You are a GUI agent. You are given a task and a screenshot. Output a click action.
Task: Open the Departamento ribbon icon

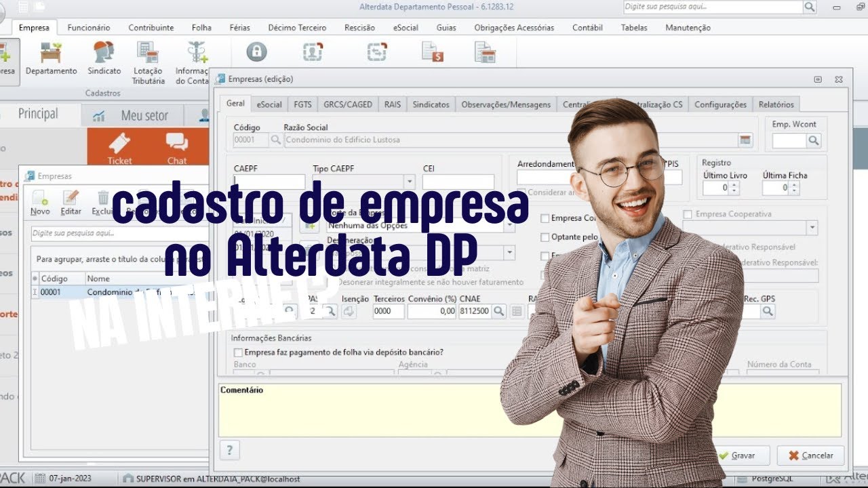pos(52,58)
